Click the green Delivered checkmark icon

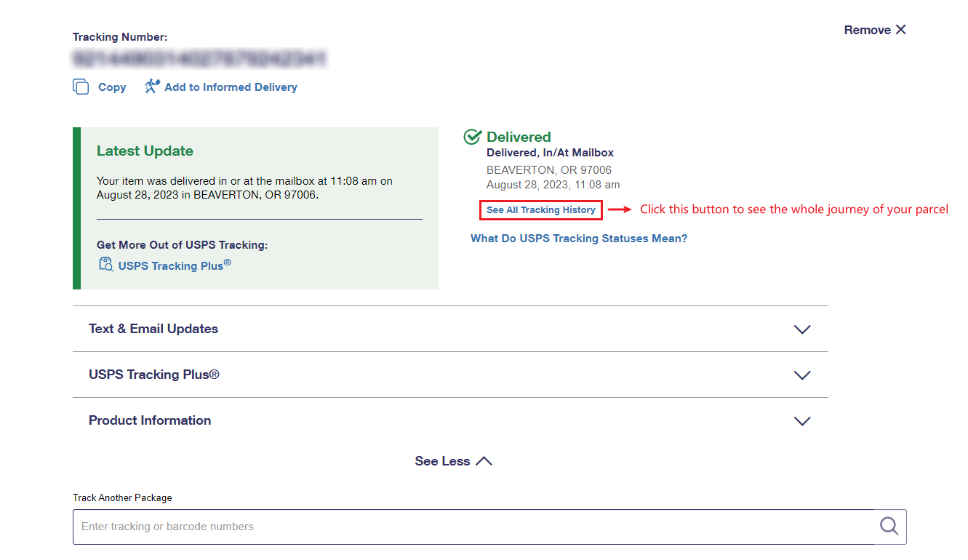[x=473, y=137]
